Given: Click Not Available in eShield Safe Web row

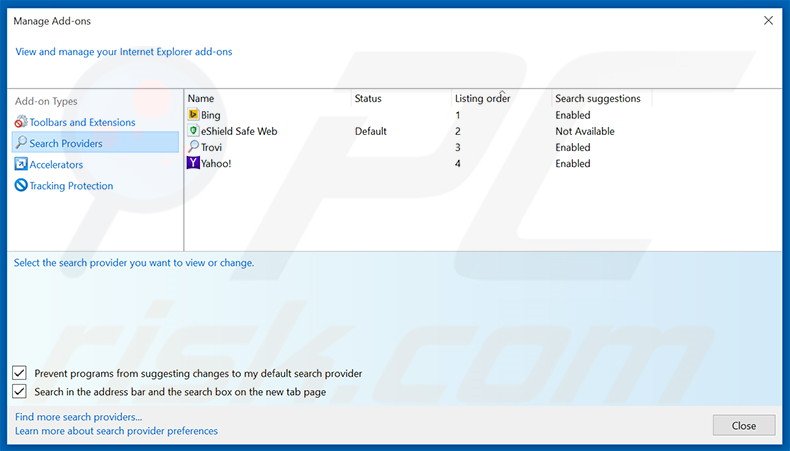Looking at the screenshot, I should pyautogui.click(x=584, y=131).
